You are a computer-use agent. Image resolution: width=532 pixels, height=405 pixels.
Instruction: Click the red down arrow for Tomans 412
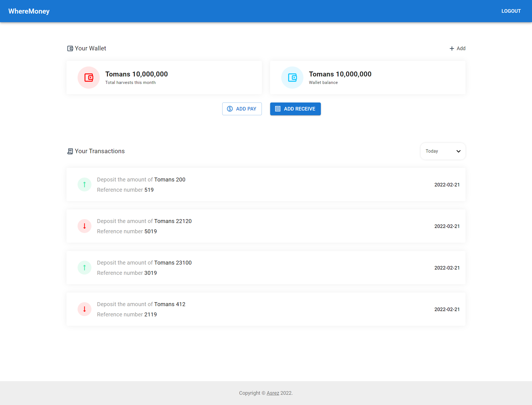85,309
